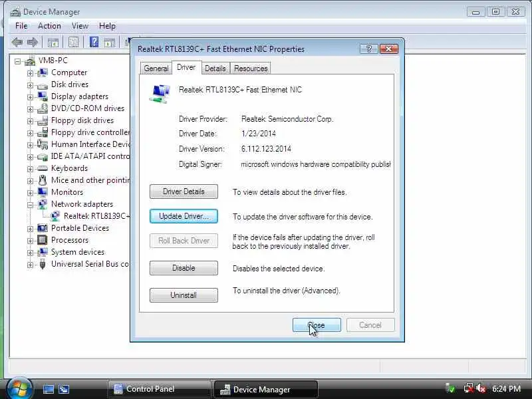Image resolution: width=532 pixels, height=399 pixels.
Task: Click the Driver Version value 6.112.123.2014
Action: click(266, 149)
